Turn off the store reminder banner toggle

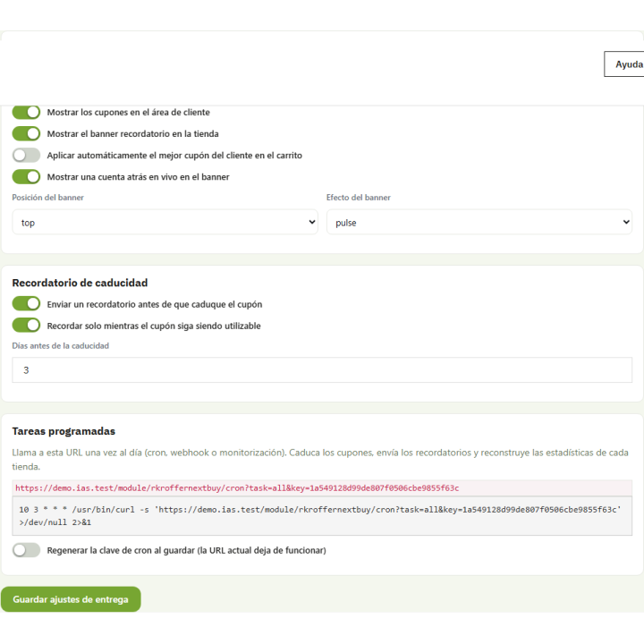[x=26, y=133]
